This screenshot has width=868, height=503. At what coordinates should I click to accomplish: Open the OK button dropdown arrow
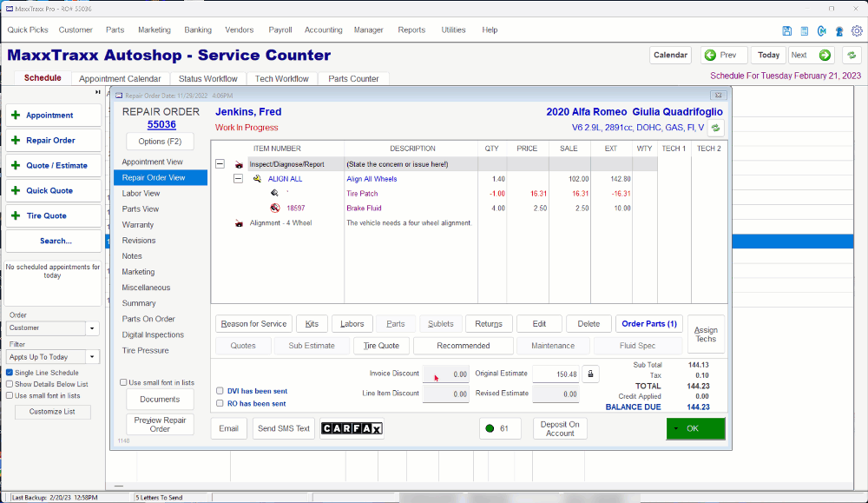(x=676, y=429)
